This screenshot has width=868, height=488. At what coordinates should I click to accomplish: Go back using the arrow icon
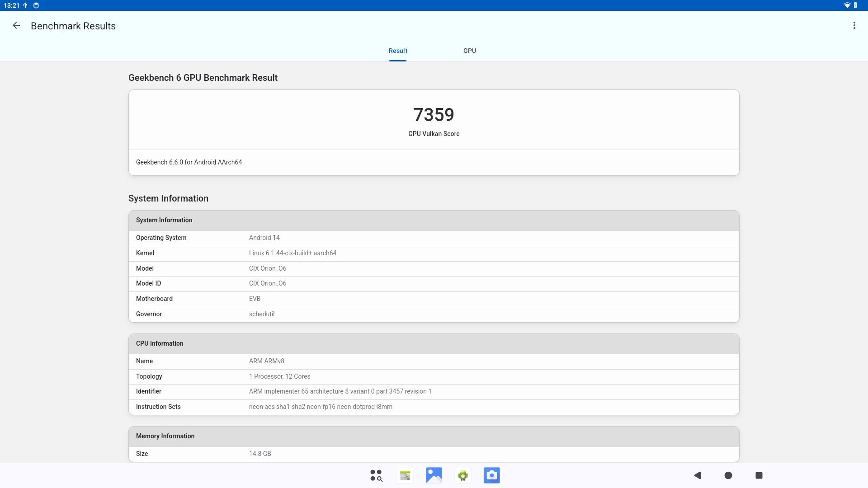pyautogui.click(x=16, y=26)
